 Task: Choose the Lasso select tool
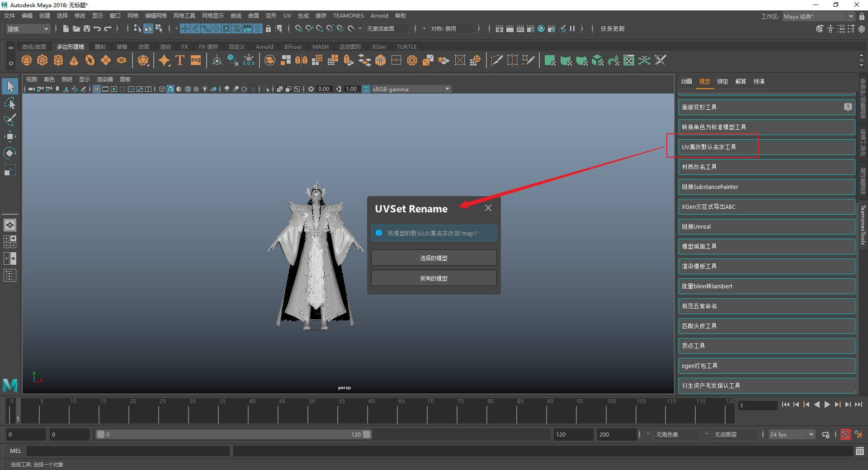(10, 103)
